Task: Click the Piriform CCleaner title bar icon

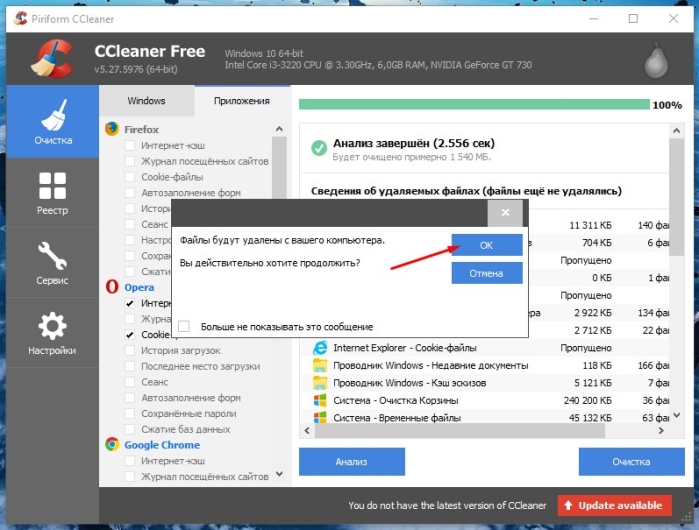Action: coord(20,18)
